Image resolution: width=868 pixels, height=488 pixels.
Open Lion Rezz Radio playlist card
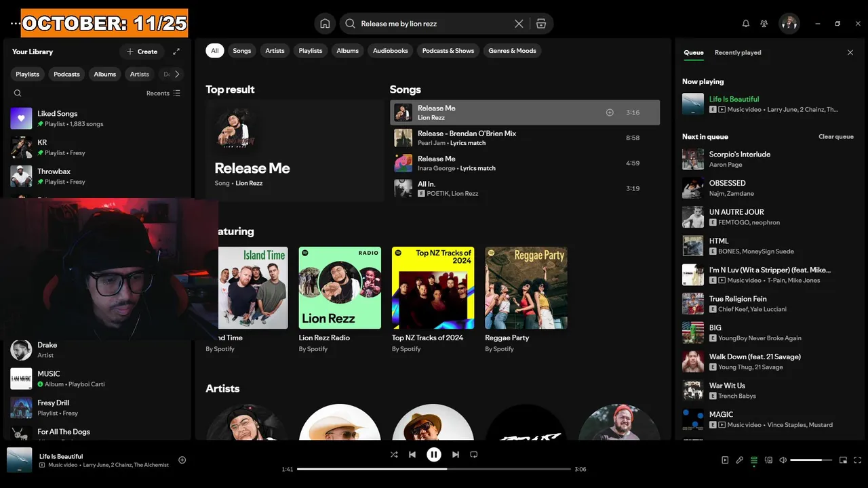point(340,300)
